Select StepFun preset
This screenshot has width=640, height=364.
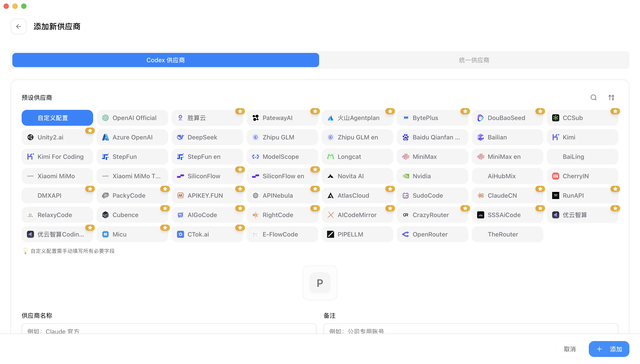click(x=132, y=157)
